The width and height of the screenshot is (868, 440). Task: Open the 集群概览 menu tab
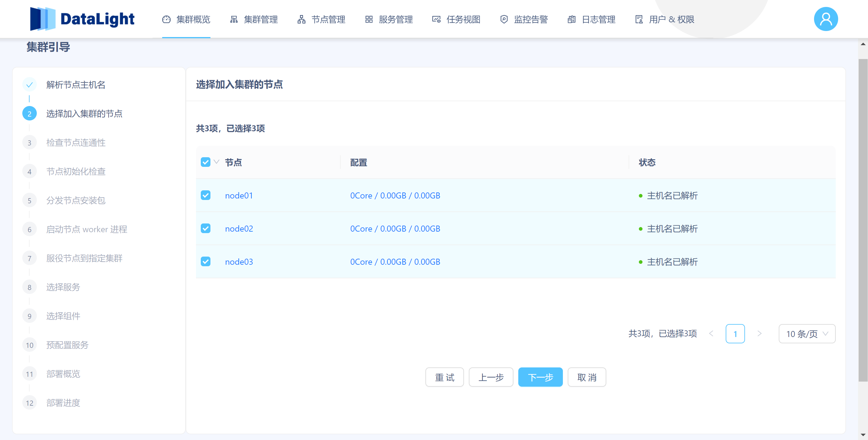pos(186,20)
